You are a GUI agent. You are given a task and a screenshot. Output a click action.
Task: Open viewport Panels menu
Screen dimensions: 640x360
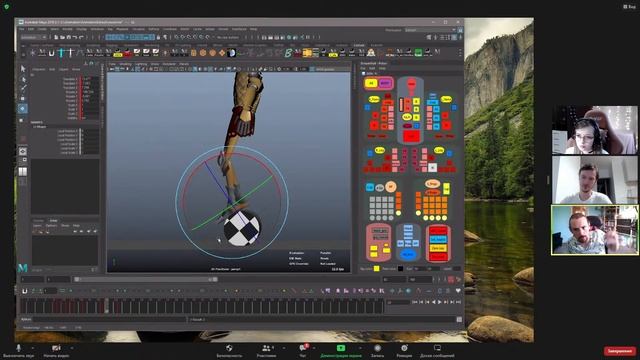click(x=184, y=64)
